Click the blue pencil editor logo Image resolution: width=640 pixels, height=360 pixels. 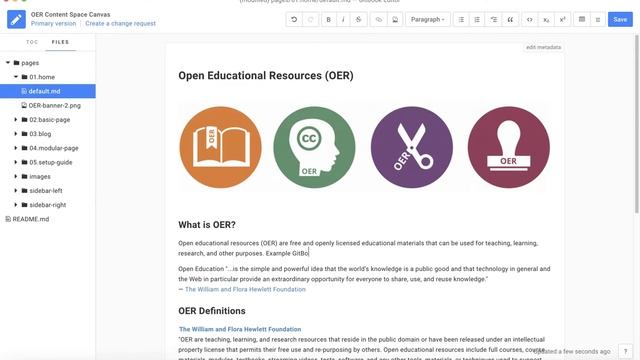(x=16, y=19)
